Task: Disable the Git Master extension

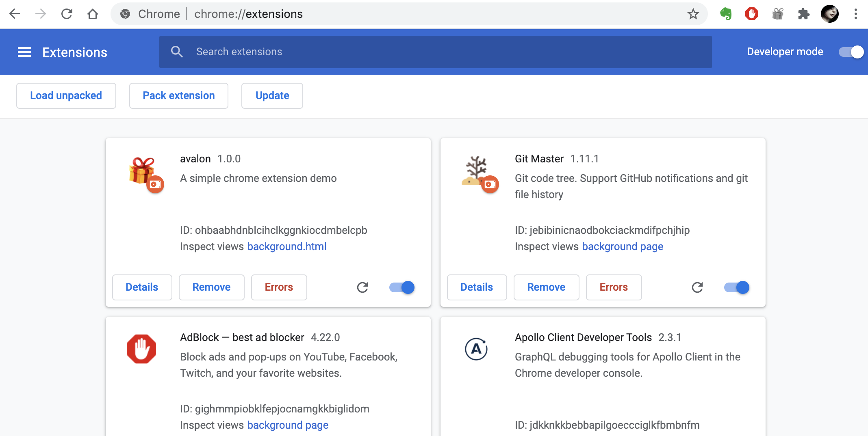Action: click(x=737, y=287)
